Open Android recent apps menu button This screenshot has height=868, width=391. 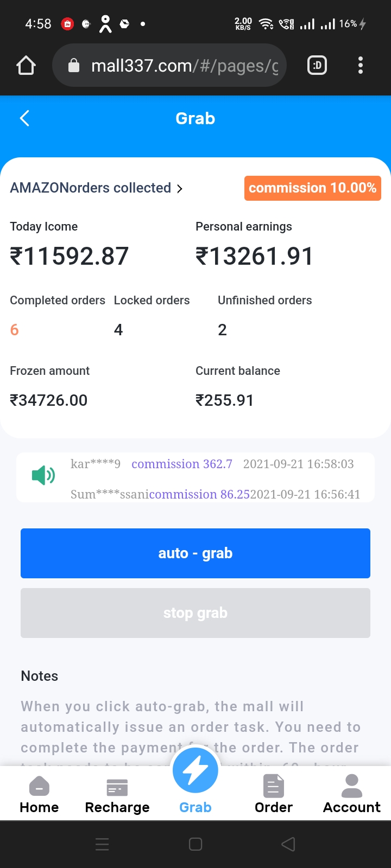coord(102,844)
